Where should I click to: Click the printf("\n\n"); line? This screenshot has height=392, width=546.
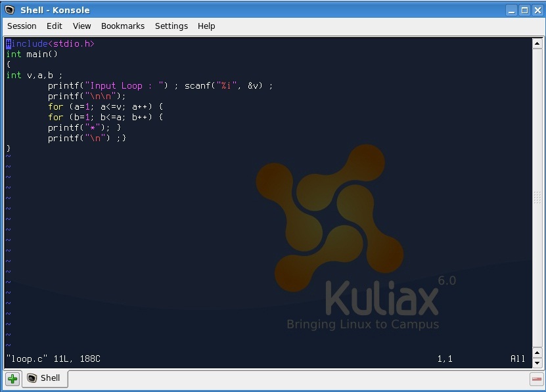coord(87,96)
